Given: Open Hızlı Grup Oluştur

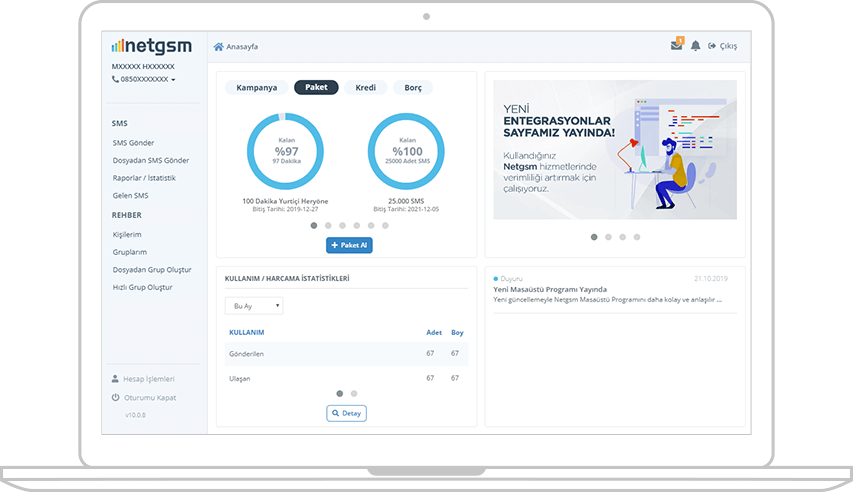Looking at the screenshot, I should pos(143,287).
